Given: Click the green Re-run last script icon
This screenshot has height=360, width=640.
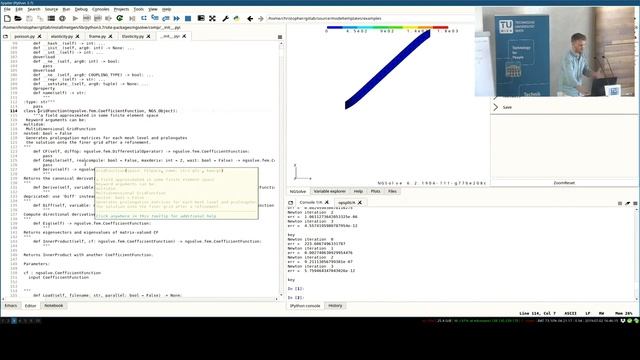Looking at the screenshot, I should coord(120,18).
